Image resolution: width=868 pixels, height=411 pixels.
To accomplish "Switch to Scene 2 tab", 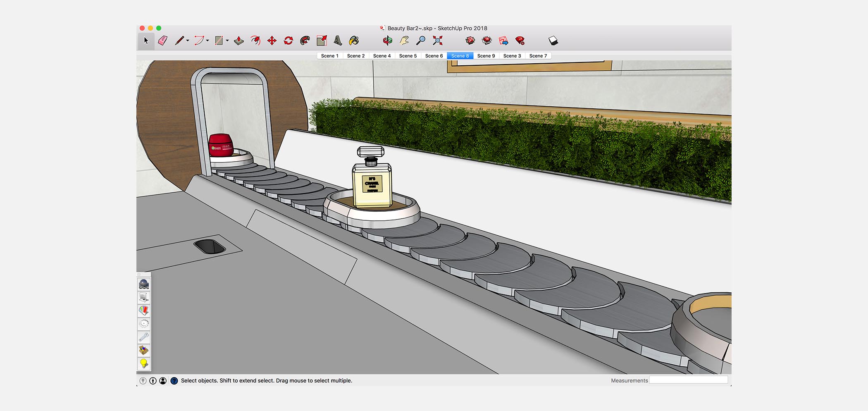I will 356,56.
